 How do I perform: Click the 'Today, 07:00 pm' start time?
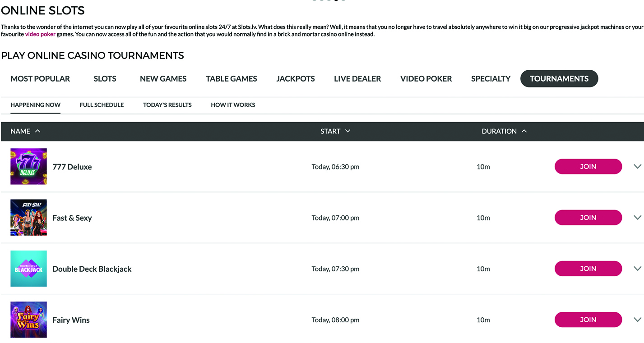335,218
